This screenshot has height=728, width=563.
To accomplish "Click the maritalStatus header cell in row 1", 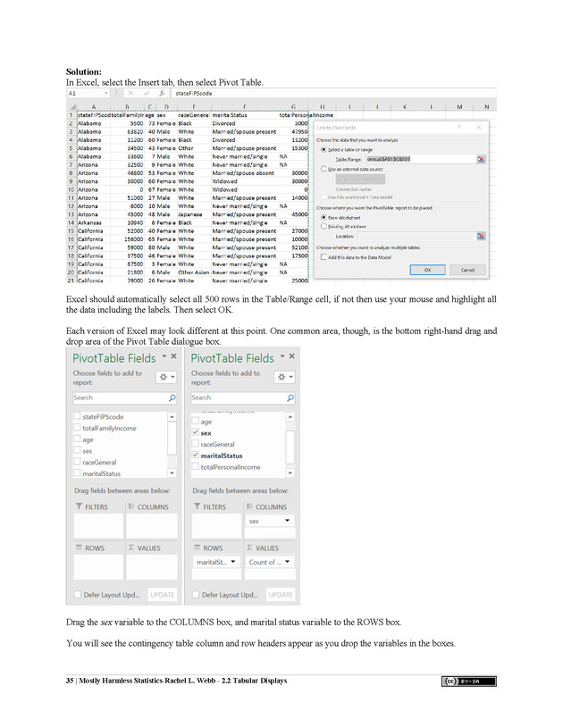I will pos(245,115).
